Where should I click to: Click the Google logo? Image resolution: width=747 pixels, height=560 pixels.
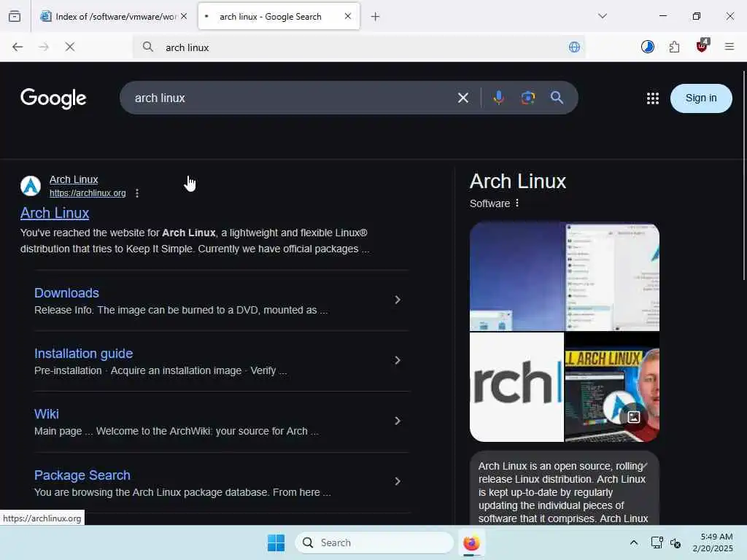[x=53, y=98]
